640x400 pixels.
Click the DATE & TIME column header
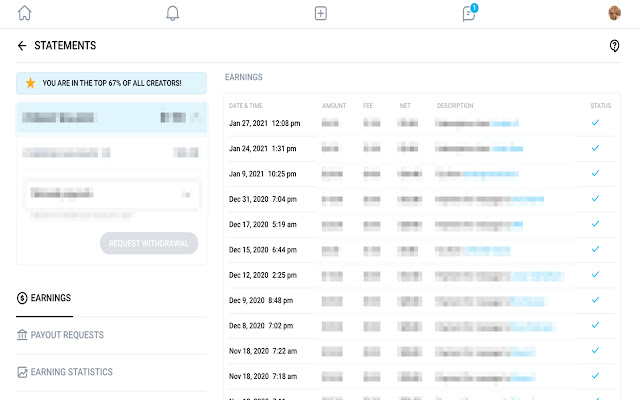click(x=246, y=106)
